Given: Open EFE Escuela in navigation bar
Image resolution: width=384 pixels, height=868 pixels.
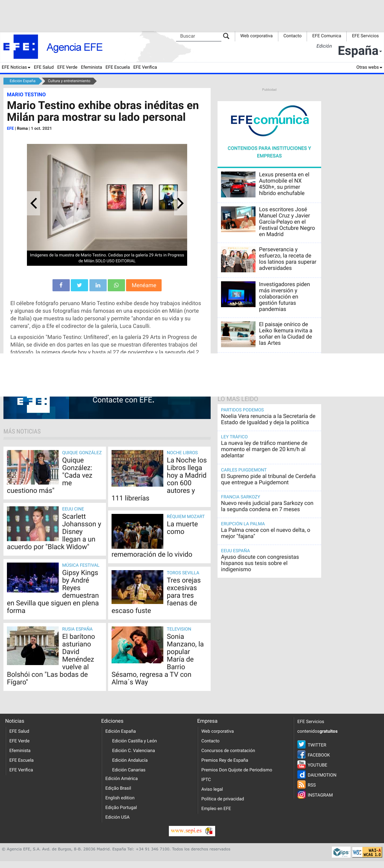Looking at the screenshot, I should pyautogui.click(x=118, y=67).
